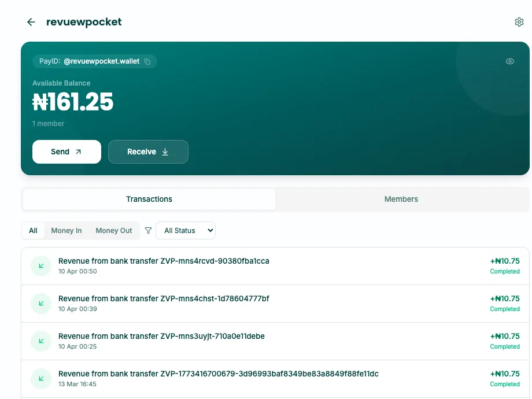Click Completed status of 13 Mar transaction

[x=504, y=385]
